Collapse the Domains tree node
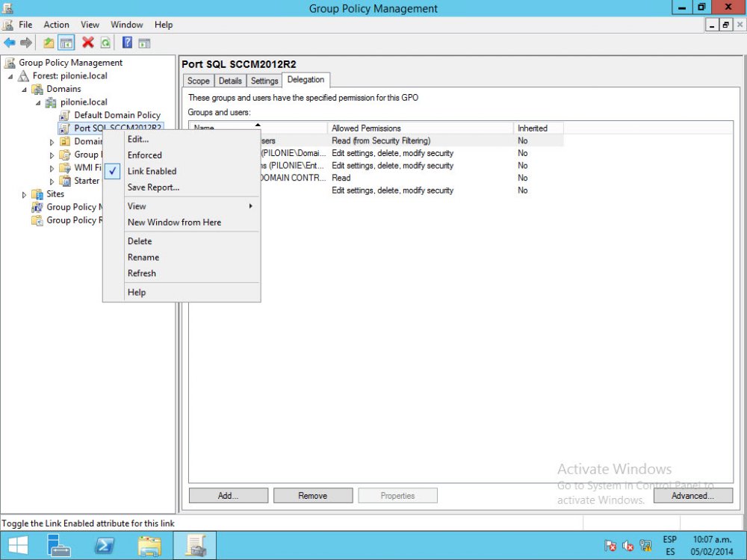This screenshot has height=560, width=747. 24,89
